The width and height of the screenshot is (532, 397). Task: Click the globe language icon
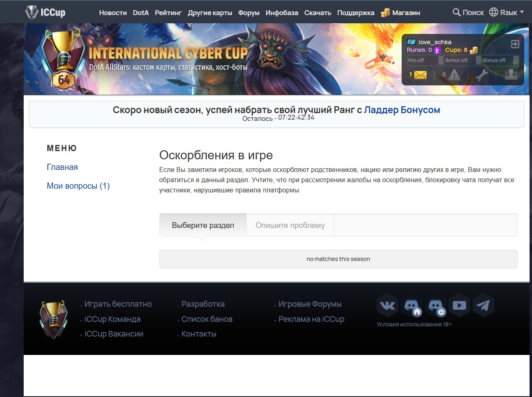coord(494,12)
